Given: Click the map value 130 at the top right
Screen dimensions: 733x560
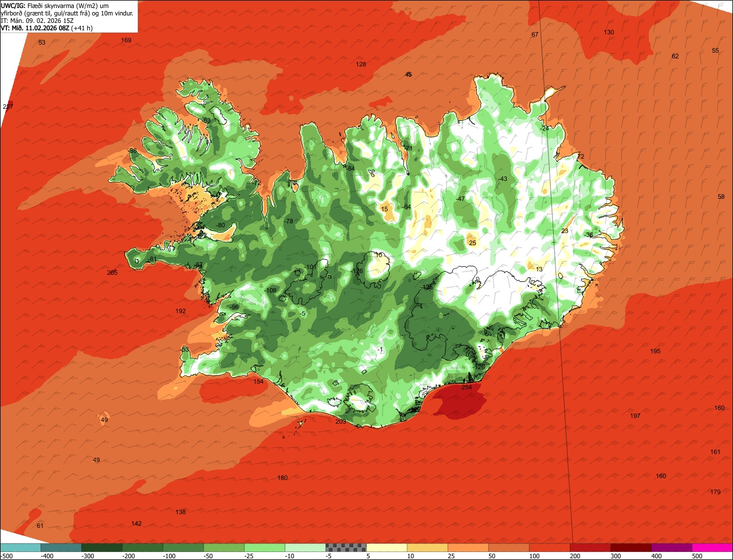Looking at the screenshot, I should tap(609, 32).
